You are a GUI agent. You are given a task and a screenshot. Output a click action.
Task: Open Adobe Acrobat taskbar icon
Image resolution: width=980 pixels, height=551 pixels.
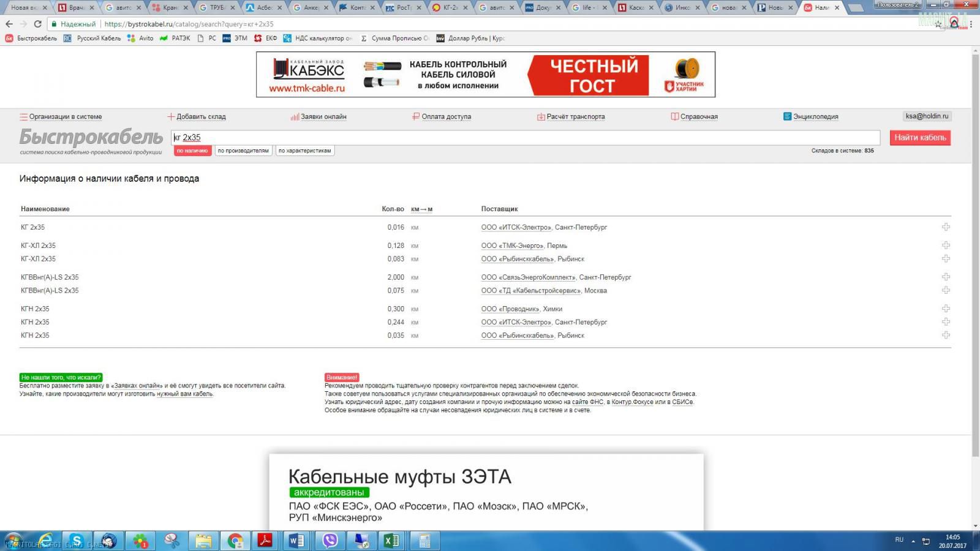265,541
